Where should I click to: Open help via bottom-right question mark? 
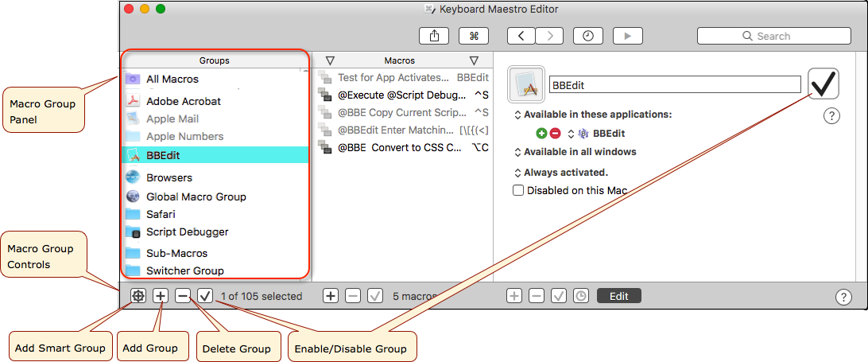[x=843, y=297]
